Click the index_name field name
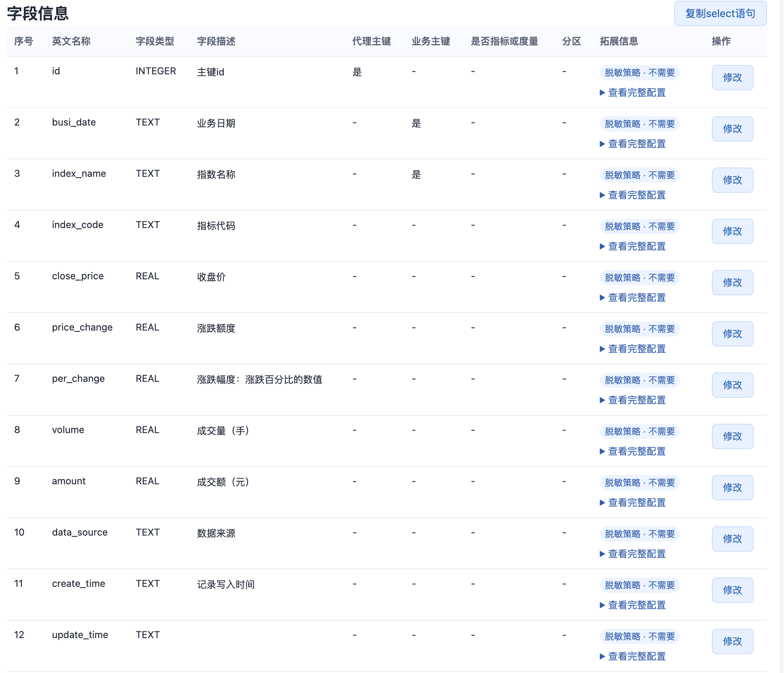This screenshot has width=784, height=673. 79,173
